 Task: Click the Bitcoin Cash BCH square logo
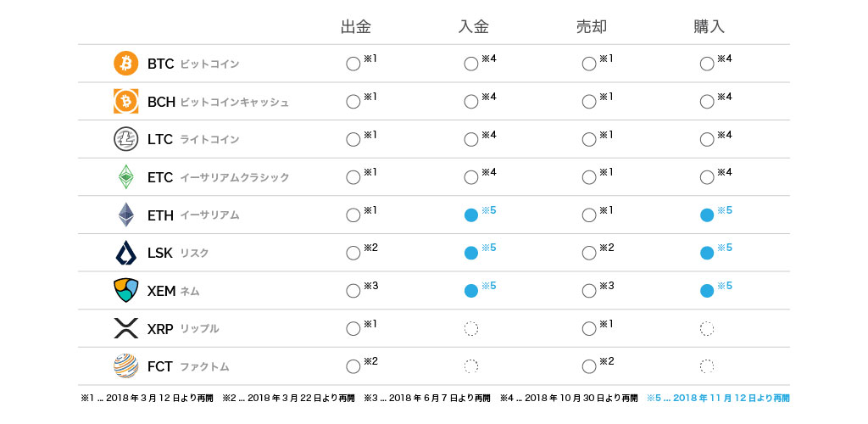pos(125,101)
